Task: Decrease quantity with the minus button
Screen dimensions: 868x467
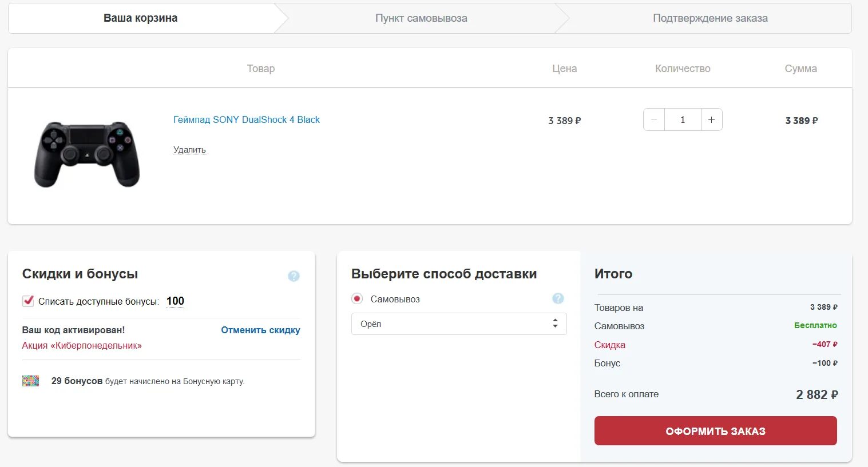Action: (x=654, y=119)
